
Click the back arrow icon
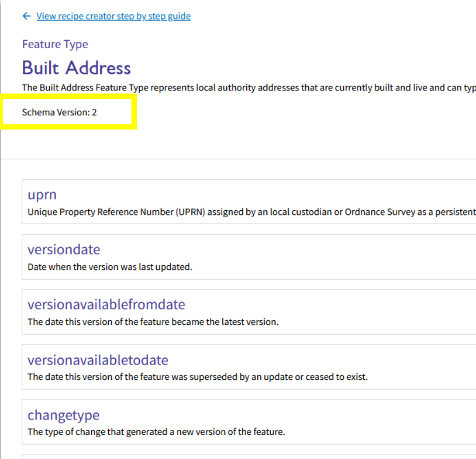point(26,16)
